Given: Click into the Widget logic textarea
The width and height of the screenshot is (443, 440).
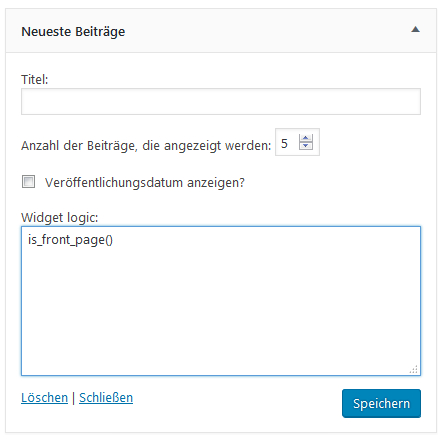Looking at the screenshot, I should click(x=221, y=301).
